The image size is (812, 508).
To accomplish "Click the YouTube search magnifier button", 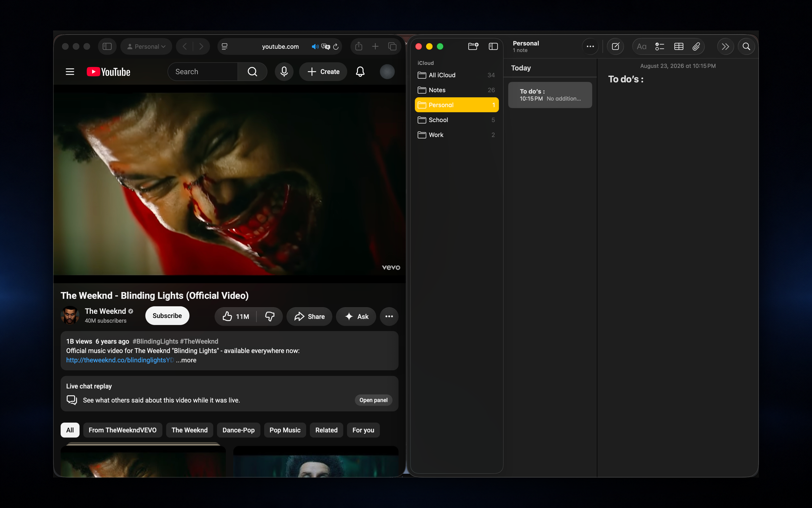I will pos(252,72).
